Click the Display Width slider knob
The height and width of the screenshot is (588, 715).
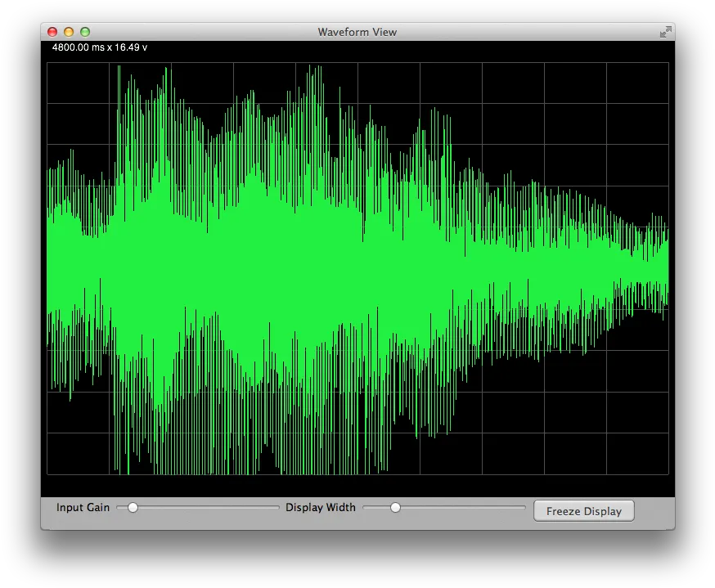point(395,507)
